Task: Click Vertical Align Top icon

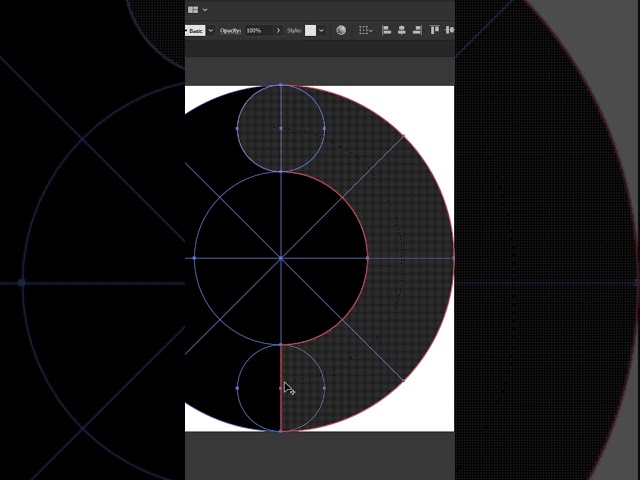Action: pyautogui.click(x=434, y=30)
